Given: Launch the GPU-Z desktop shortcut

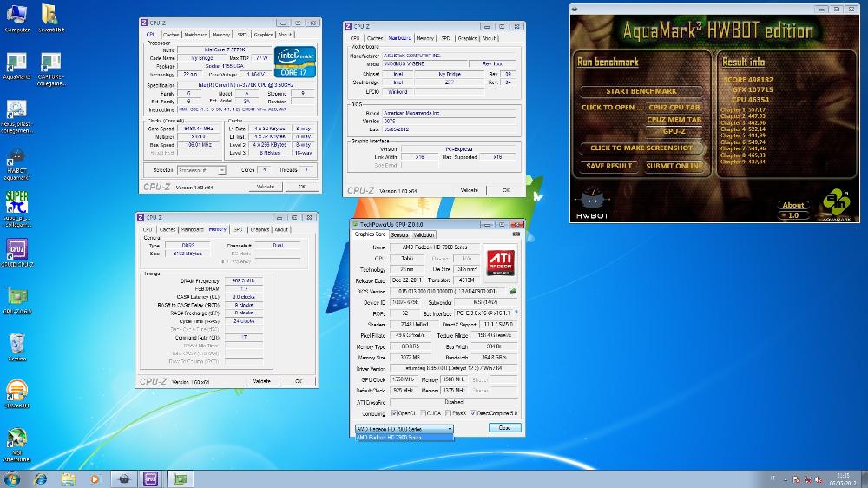Looking at the screenshot, I should (16, 300).
